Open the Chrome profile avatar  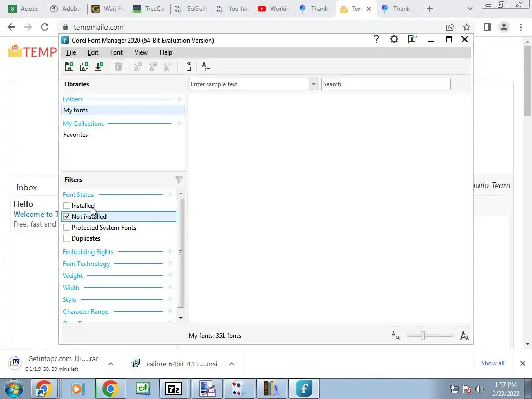tap(504, 27)
